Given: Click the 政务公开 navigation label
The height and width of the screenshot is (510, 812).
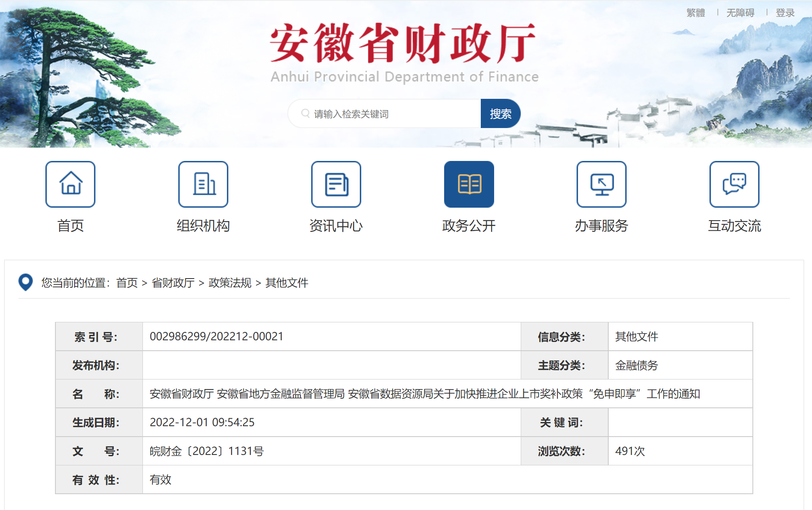Looking at the screenshot, I should tap(469, 226).
